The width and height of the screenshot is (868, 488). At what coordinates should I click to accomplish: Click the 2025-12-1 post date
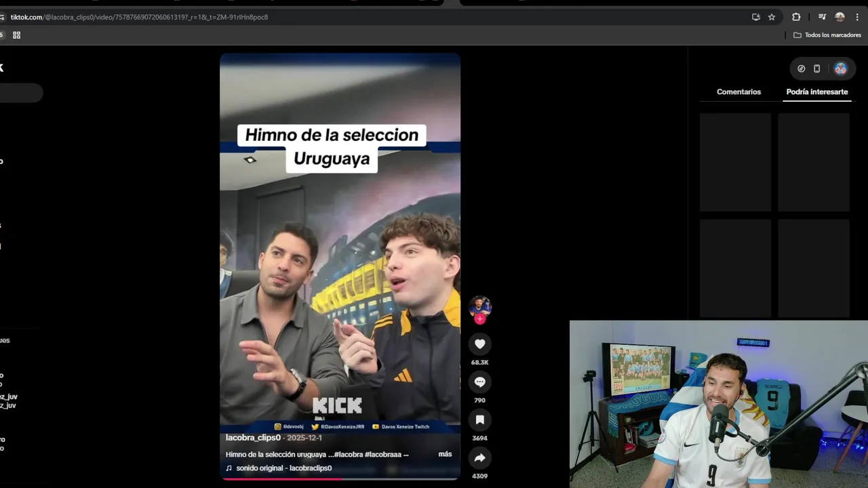304,438
